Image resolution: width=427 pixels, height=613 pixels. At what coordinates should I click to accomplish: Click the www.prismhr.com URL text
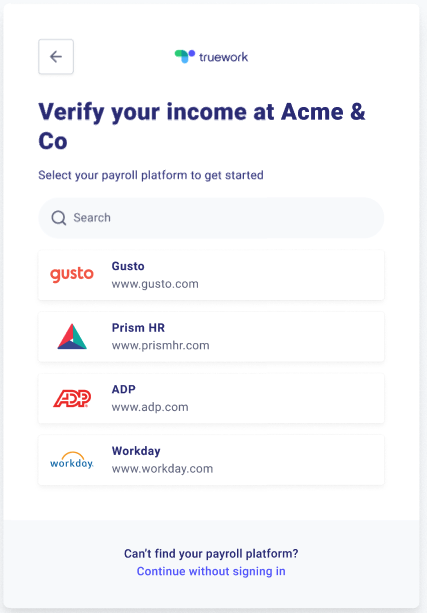click(x=161, y=346)
